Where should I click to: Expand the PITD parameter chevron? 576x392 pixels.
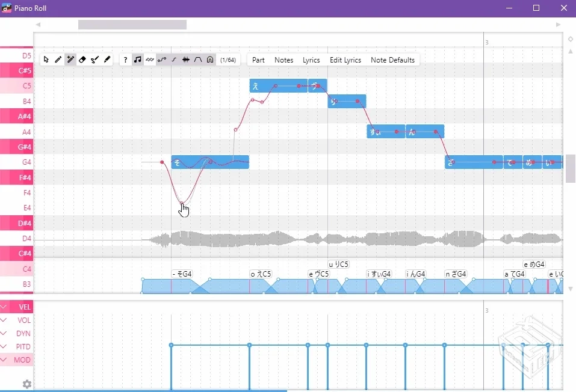pos(7,346)
